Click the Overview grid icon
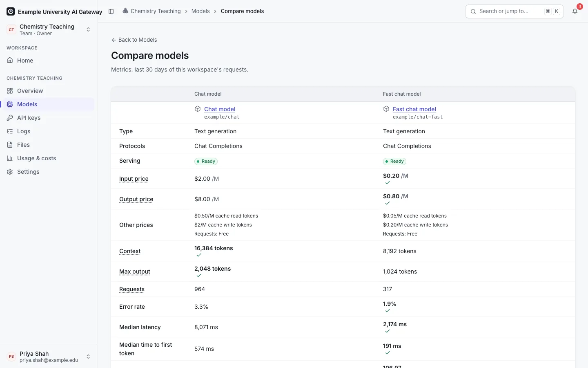 click(x=10, y=91)
